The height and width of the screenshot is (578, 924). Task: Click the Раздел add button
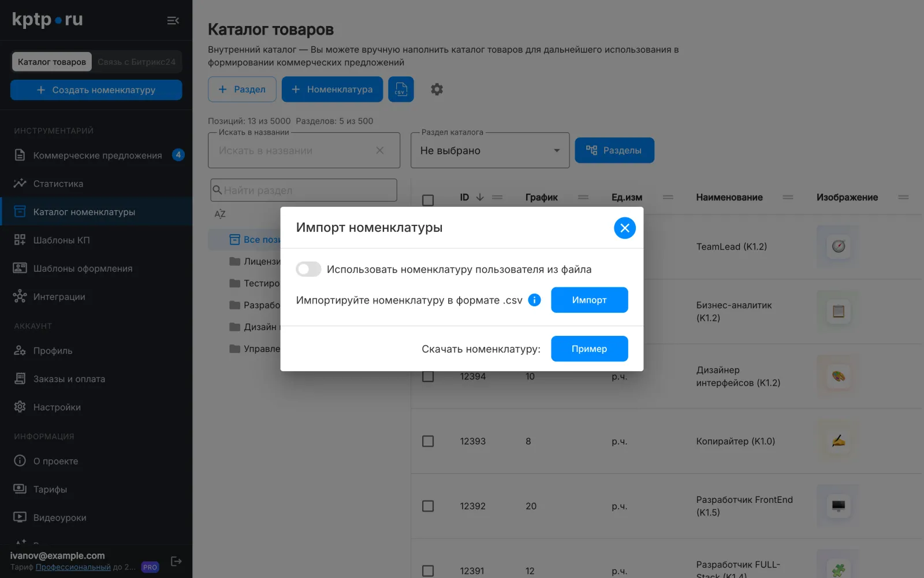[x=242, y=90]
